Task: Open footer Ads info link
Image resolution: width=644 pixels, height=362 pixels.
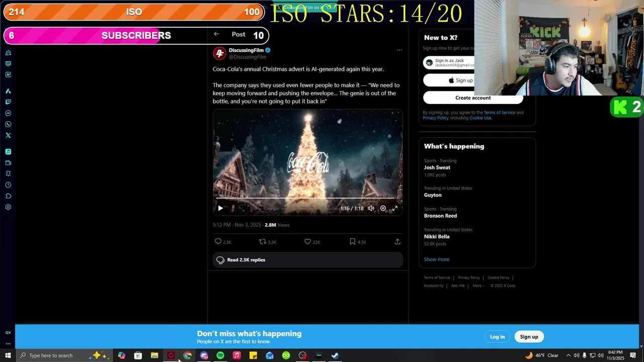Action: [x=458, y=286]
